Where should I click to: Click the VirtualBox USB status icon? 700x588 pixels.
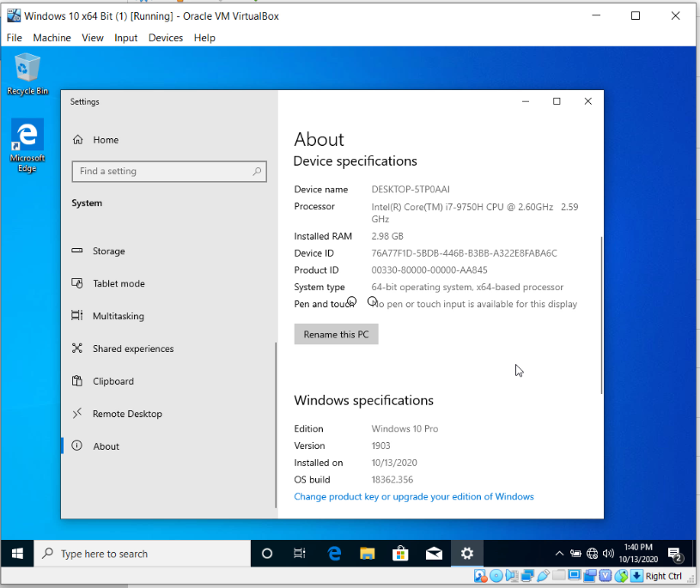tap(544, 576)
